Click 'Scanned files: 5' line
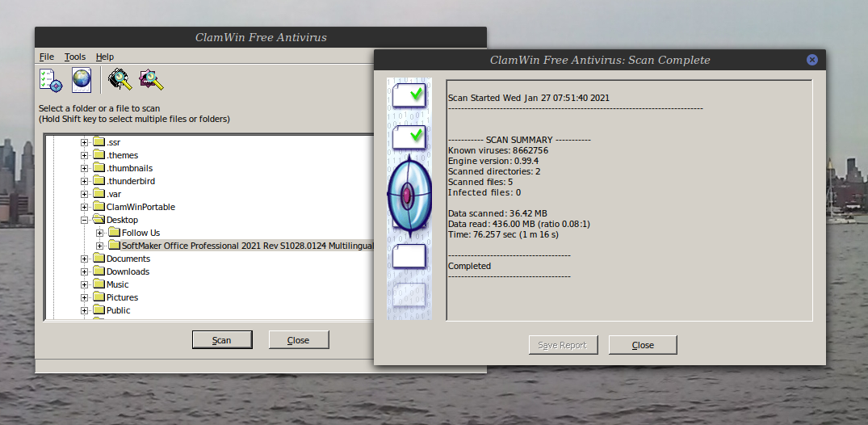This screenshot has height=425, width=868. [480, 182]
